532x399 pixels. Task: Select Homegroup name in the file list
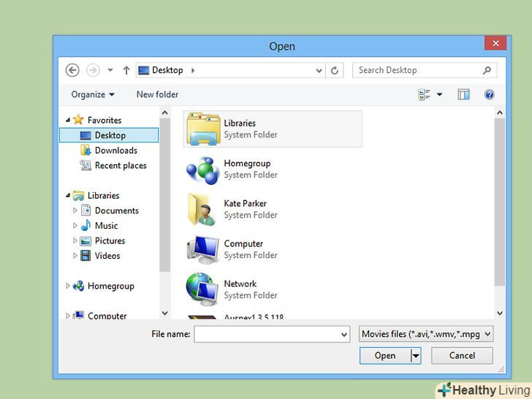(x=247, y=164)
